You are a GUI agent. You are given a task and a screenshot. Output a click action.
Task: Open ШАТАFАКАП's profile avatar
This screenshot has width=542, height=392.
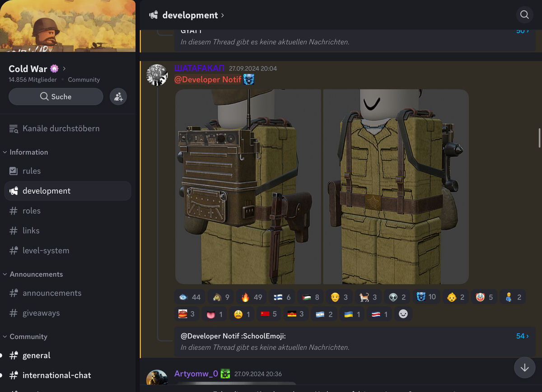(157, 75)
